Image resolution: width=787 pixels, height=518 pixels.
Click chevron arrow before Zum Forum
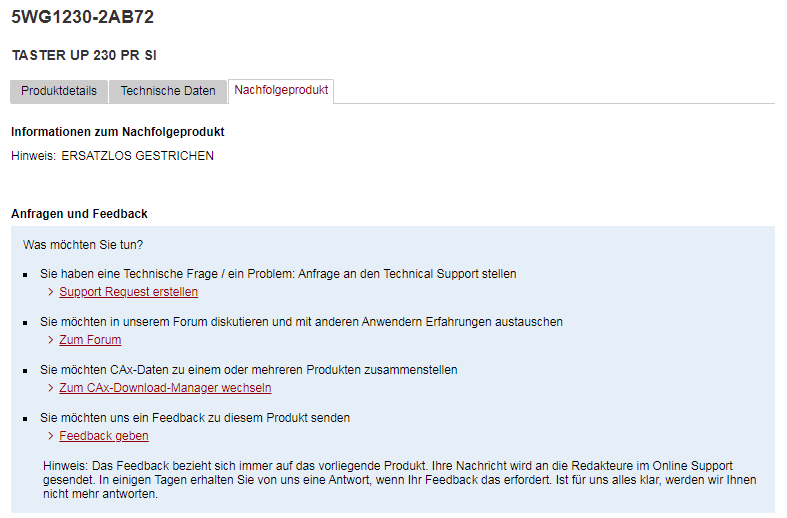[x=51, y=340]
